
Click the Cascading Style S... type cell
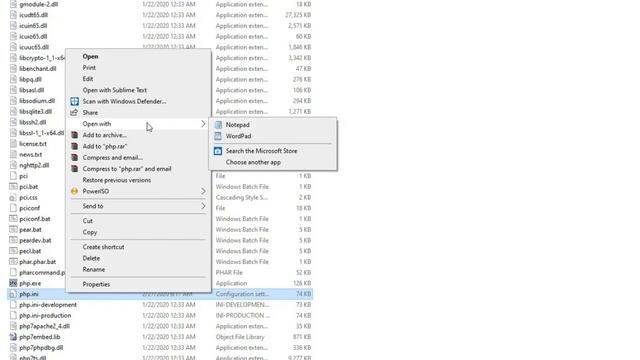tap(242, 198)
